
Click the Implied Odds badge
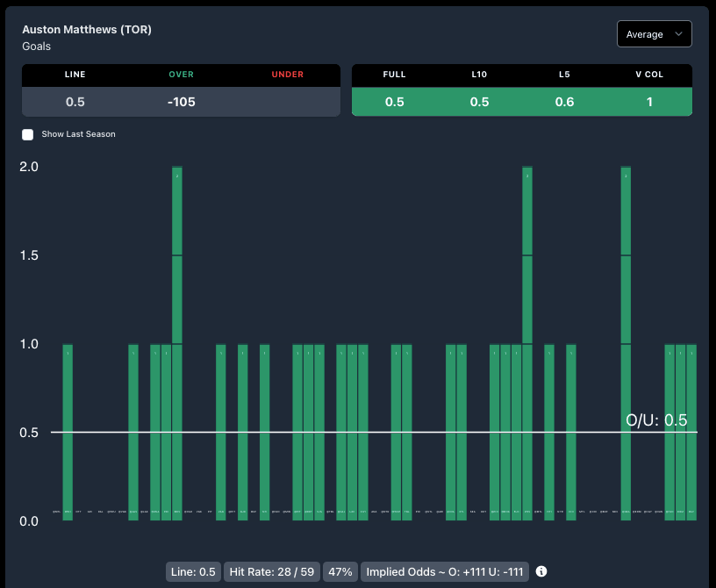point(445,571)
